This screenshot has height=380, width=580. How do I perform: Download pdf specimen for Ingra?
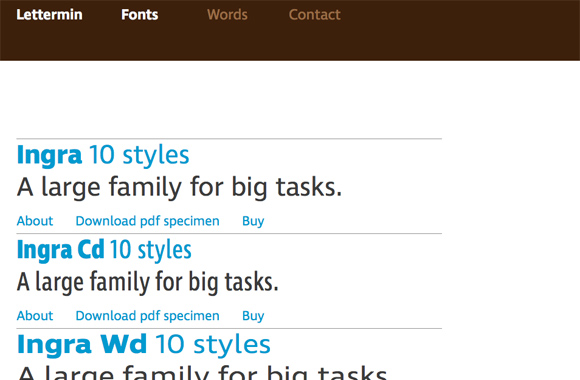coord(147,221)
